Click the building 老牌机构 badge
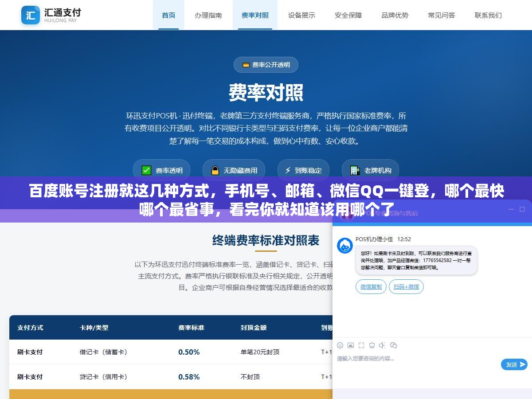This screenshot has width=532, height=399. (x=370, y=170)
